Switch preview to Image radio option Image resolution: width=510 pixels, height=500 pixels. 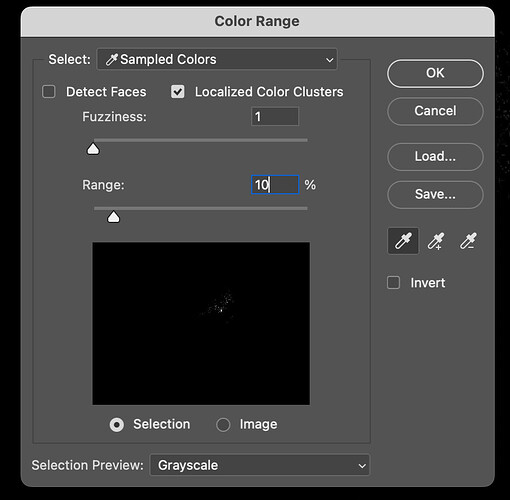pos(223,425)
